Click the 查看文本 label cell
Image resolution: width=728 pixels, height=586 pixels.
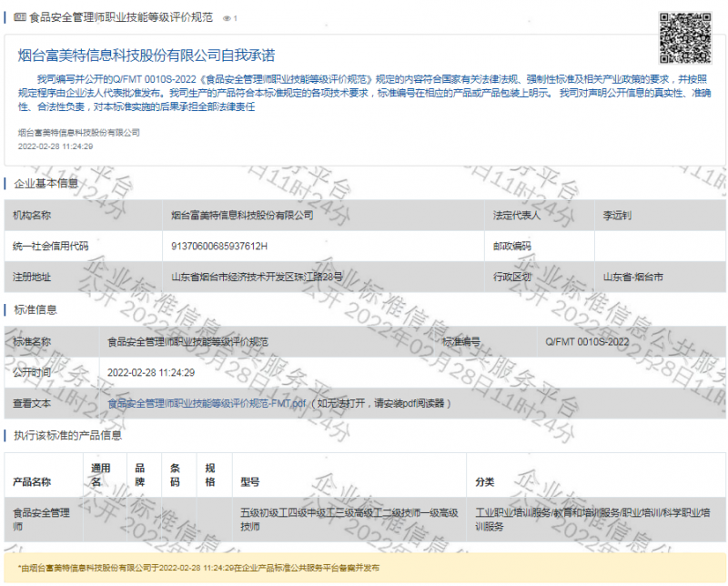pos(52,403)
